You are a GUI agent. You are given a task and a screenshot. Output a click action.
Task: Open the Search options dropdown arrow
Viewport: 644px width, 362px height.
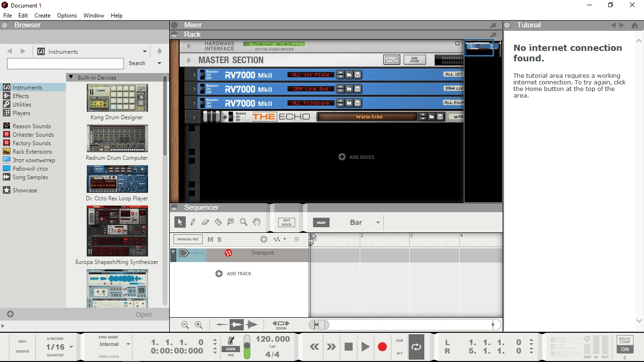point(159,63)
